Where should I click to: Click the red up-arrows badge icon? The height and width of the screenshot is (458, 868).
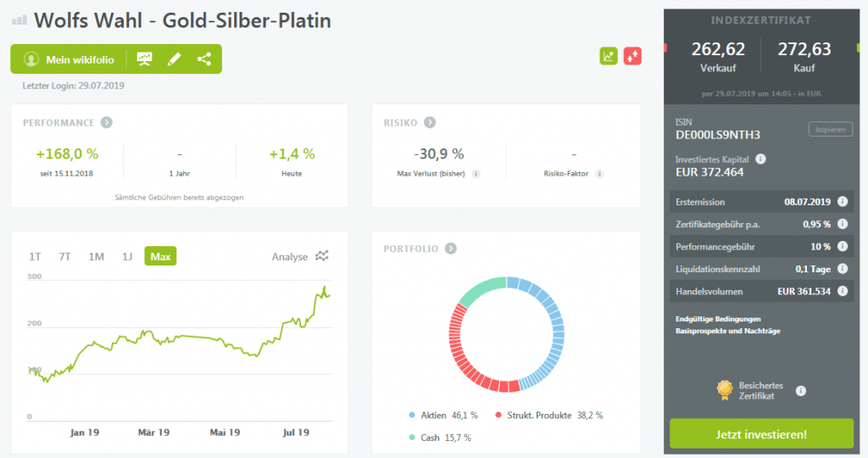[632, 56]
